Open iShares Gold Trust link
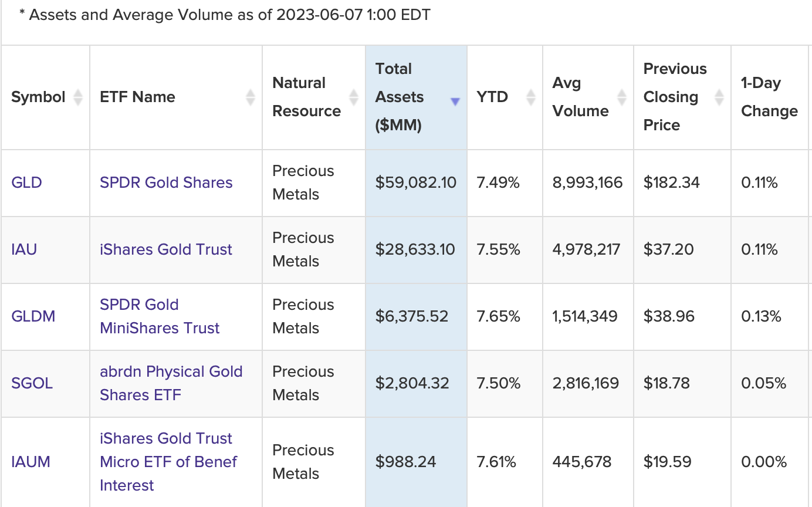Screen dimensions: 812x507 (166, 249)
